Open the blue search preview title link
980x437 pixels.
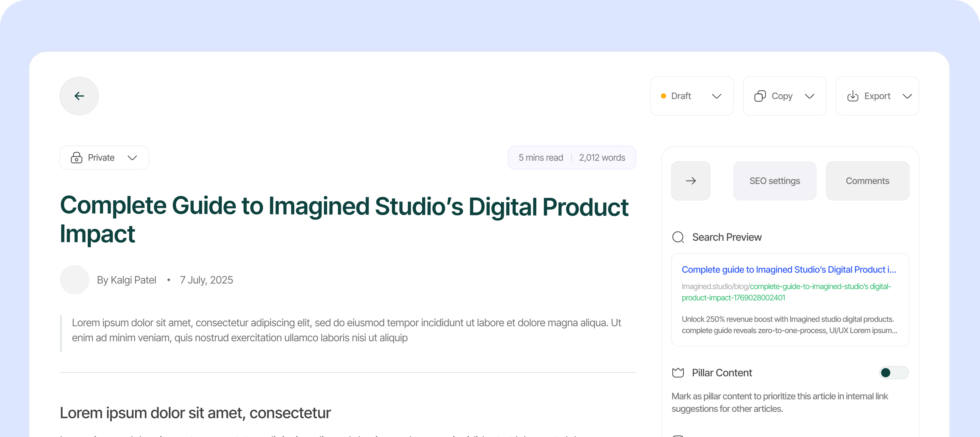click(x=789, y=270)
